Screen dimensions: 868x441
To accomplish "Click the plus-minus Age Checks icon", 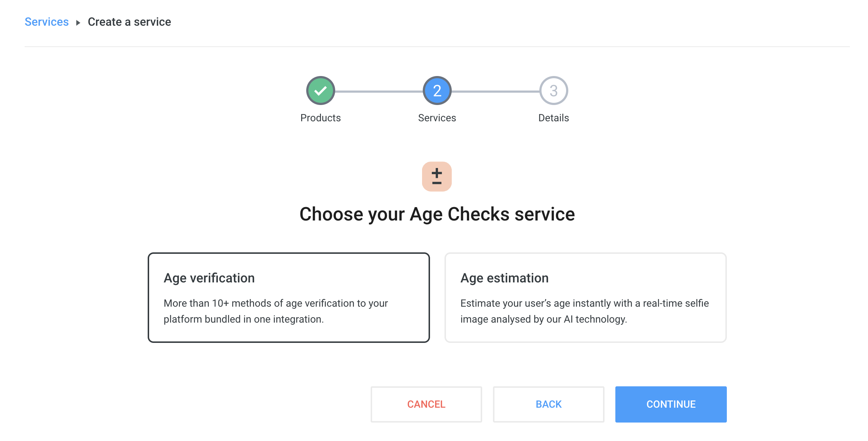I will coord(437,177).
